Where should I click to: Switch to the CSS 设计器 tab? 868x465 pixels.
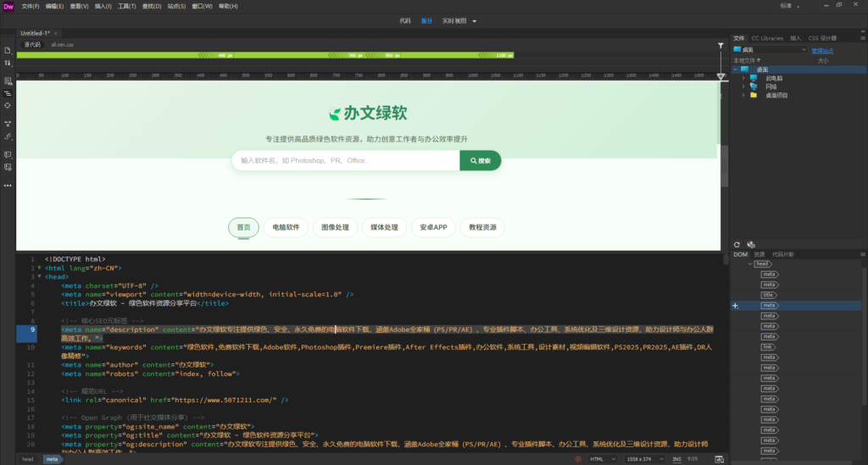822,38
